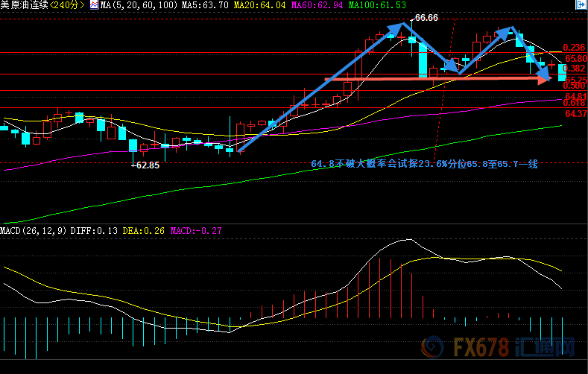Open the 240分 timeframe selector
Image resolution: width=588 pixels, height=374 pixels.
pyautogui.click(x=68, y=5)
